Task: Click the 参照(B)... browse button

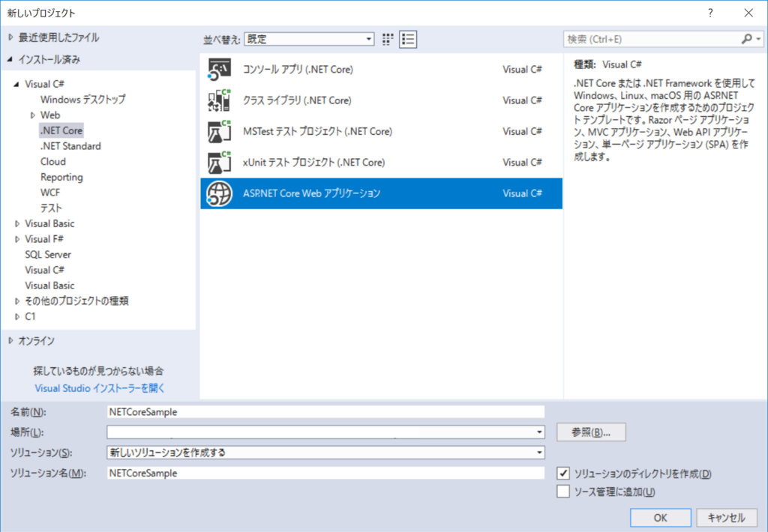Action: point(591,432)
